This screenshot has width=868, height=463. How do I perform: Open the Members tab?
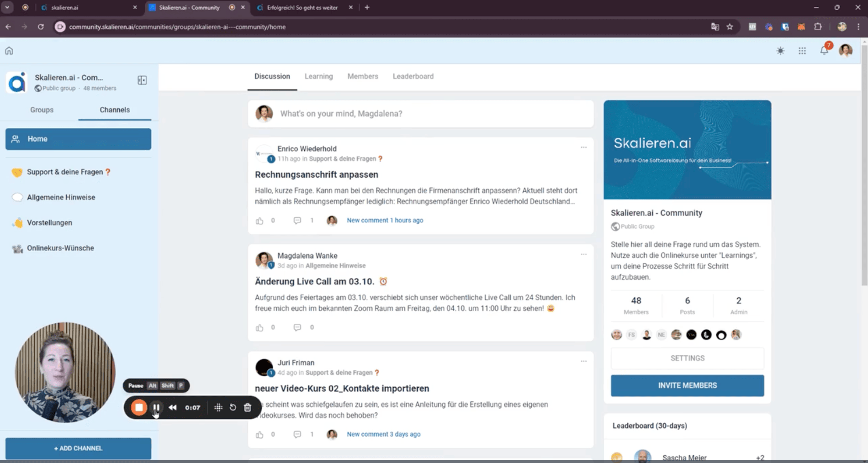click(363, 76)
